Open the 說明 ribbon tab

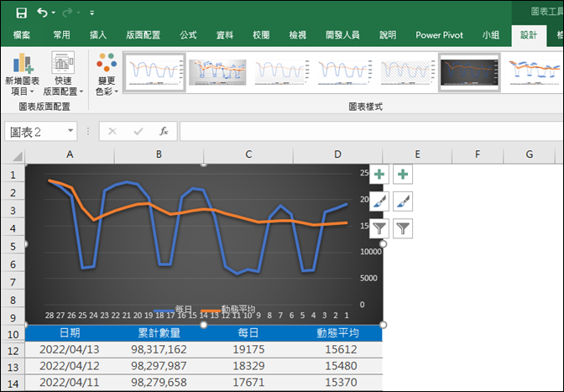(x=388, y=35)
